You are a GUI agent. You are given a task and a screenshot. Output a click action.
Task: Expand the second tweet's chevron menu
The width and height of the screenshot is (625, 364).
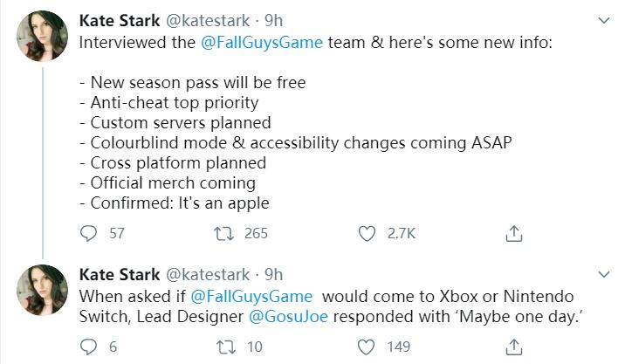click(x=604, y=274)
